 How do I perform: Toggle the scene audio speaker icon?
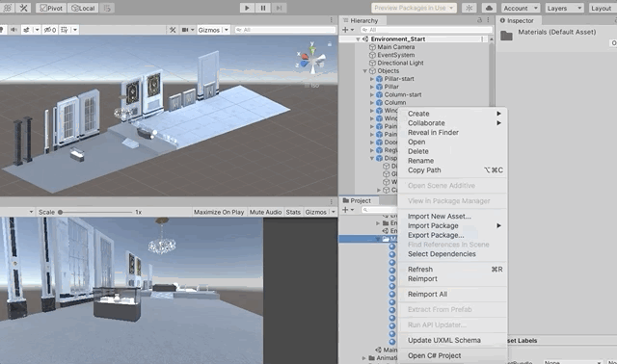tap(13, 30)
